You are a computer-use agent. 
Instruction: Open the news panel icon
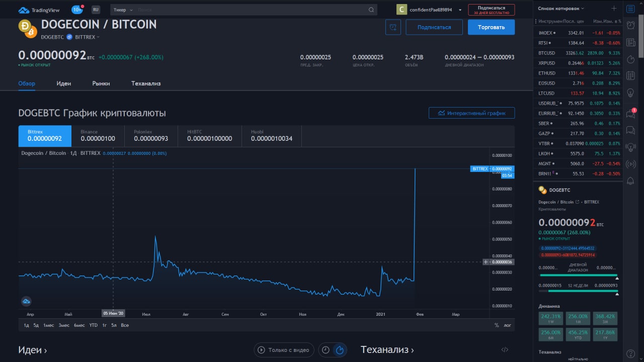[x=630, y=42]
